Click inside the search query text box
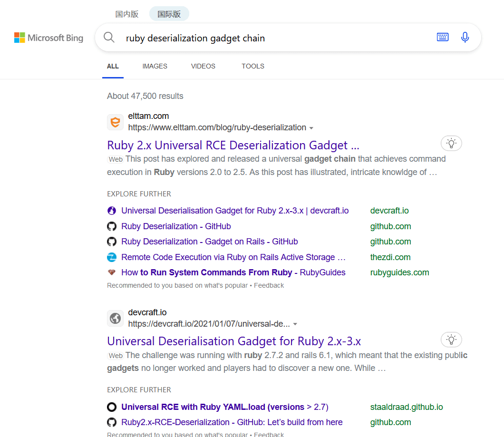This screenshot has height=437, width=504. coord(276,38)
